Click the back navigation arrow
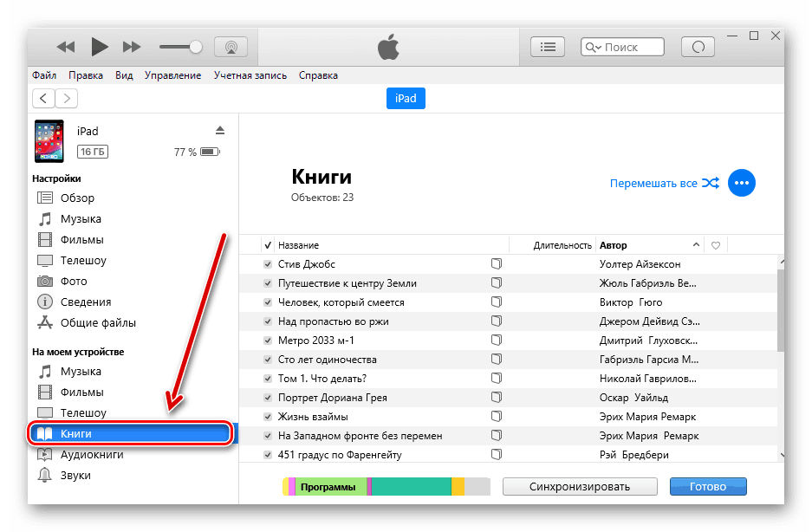 pos(44,98)
